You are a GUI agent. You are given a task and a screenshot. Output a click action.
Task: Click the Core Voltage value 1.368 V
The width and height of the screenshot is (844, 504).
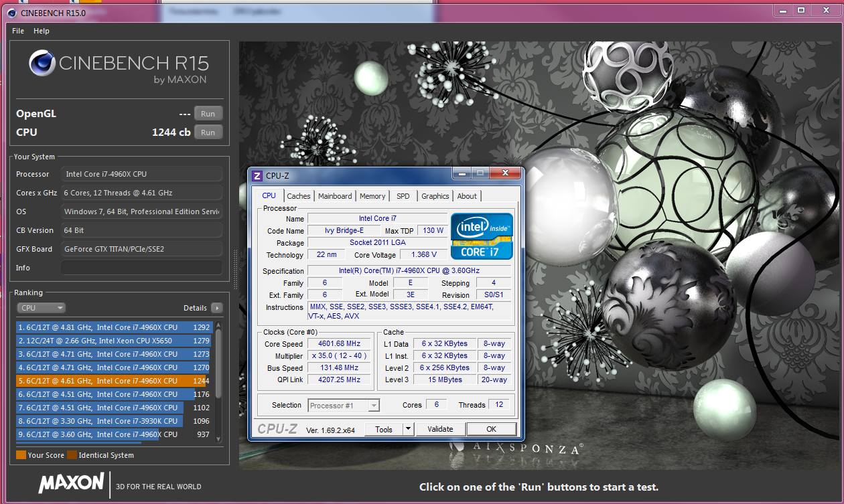423,254
